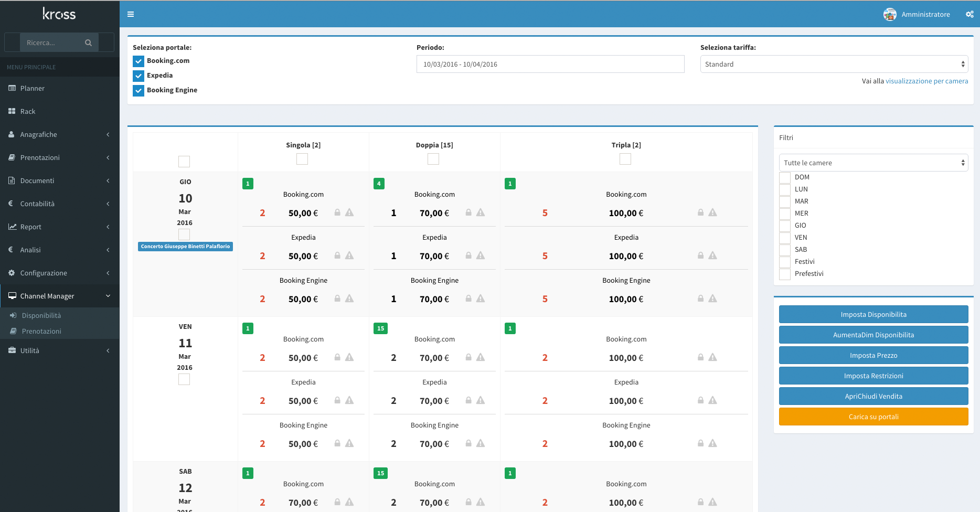980x512 pixels.
Task: Open the Planner menu item
Action: coord(60,88)
